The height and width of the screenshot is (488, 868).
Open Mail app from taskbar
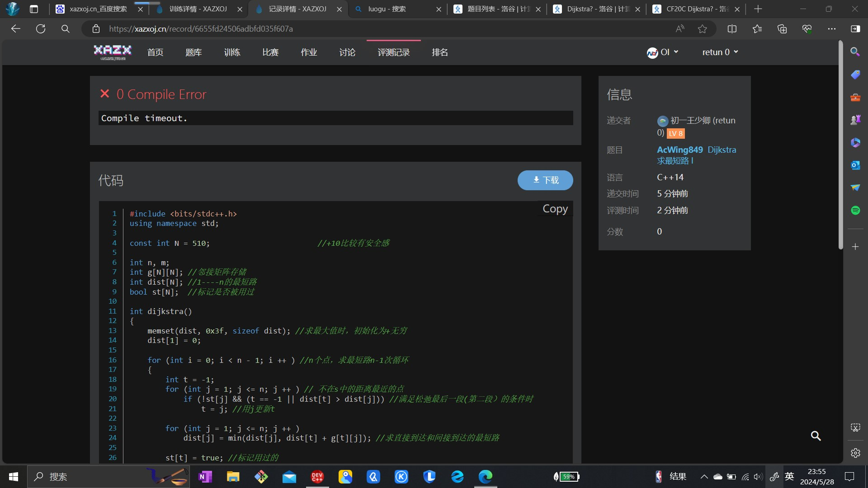(x=289, y=477)
